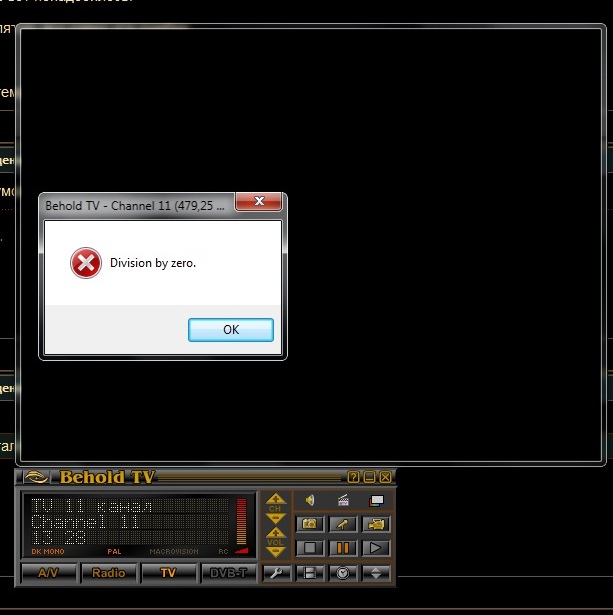Mute sound via the speaker icon
The image size is (613, 615).
pyautogui.click(x=310, y=500)
